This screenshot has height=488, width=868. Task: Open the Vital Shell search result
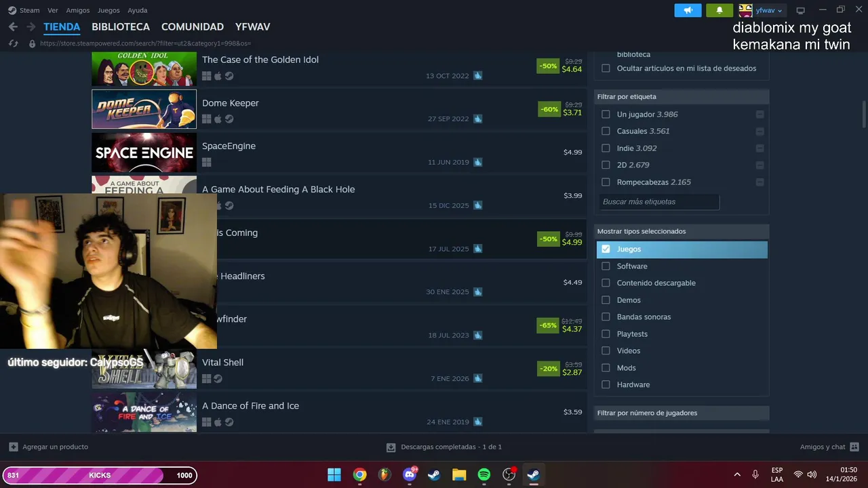(x=339, y=369)
